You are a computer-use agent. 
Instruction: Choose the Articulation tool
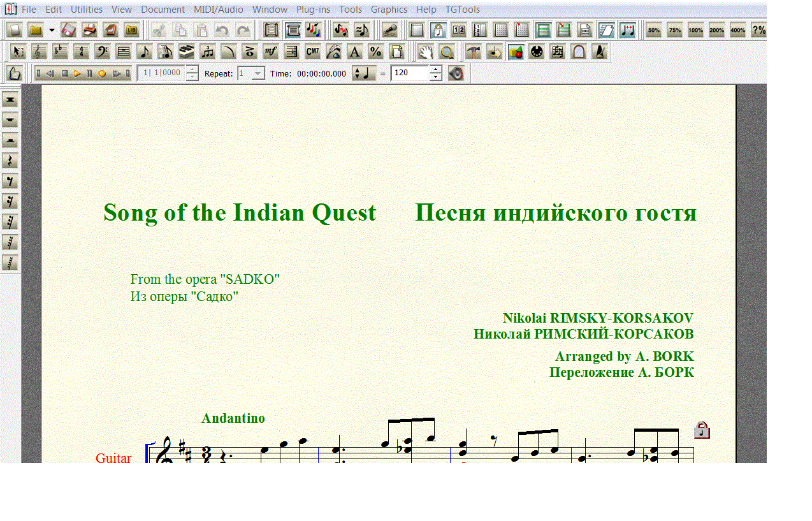coord(250,52)
